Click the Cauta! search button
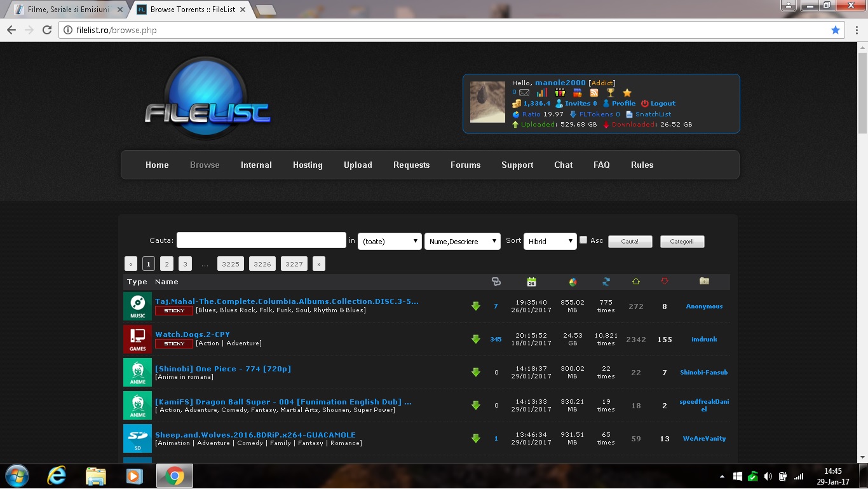 coord(630,242)
